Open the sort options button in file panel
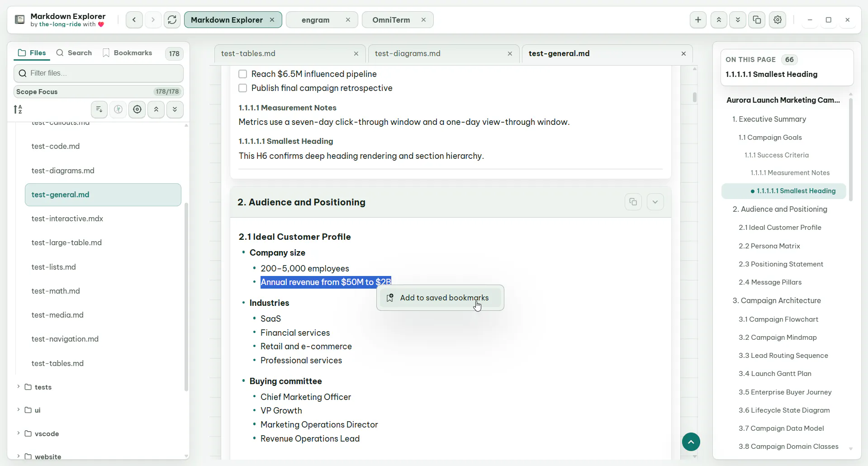The width and height of the screenshot is (868, 466). (x=99, y=109)
